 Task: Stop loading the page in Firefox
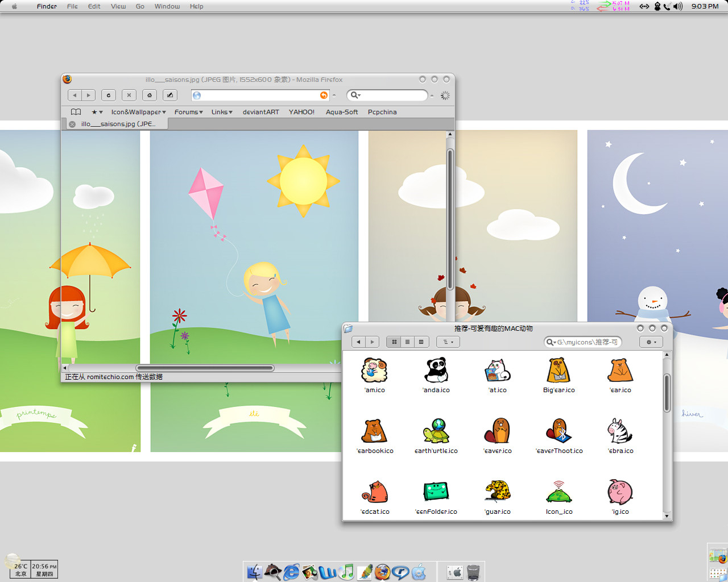click(x=129, y=95)
